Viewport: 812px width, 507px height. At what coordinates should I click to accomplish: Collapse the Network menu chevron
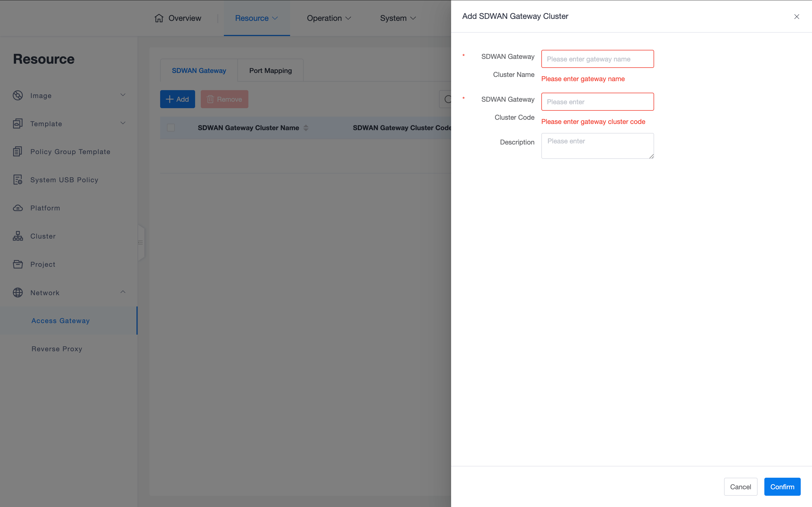123,292
